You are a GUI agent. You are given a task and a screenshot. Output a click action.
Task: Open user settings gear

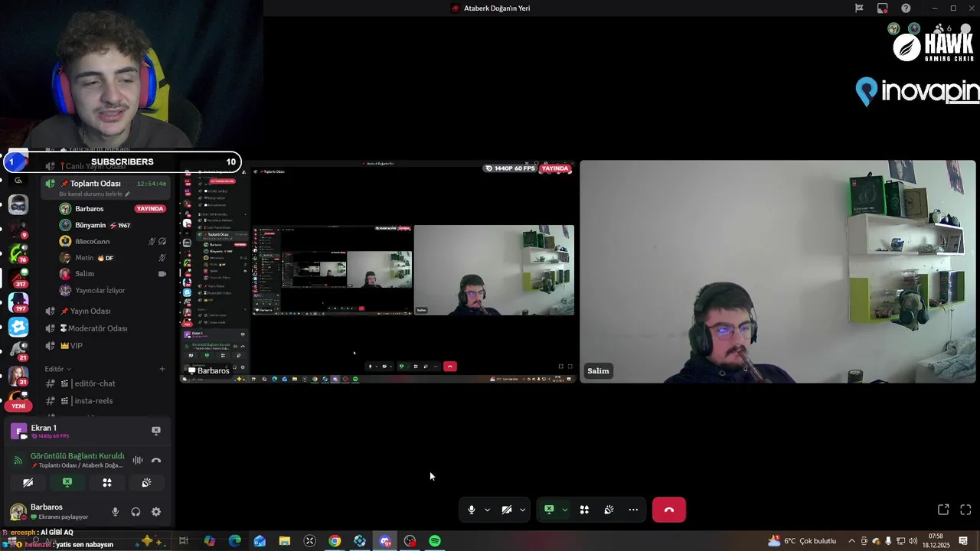tap(156, 512)
